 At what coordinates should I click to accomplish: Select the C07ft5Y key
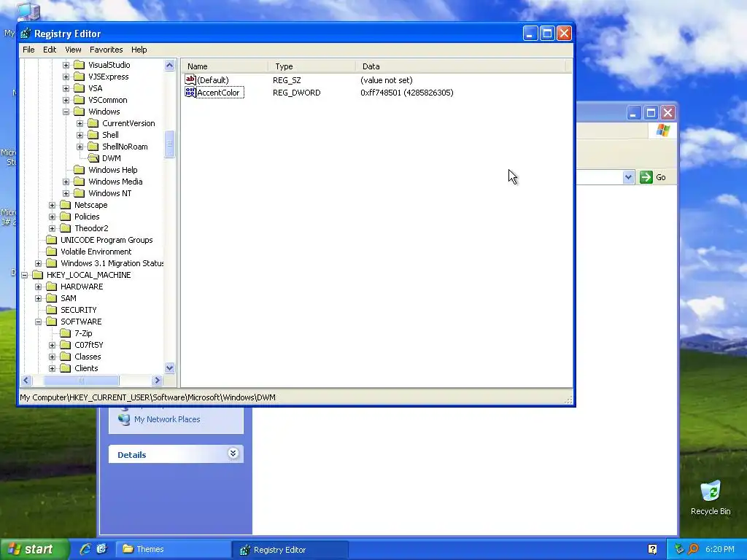click(x=88, y=345)
